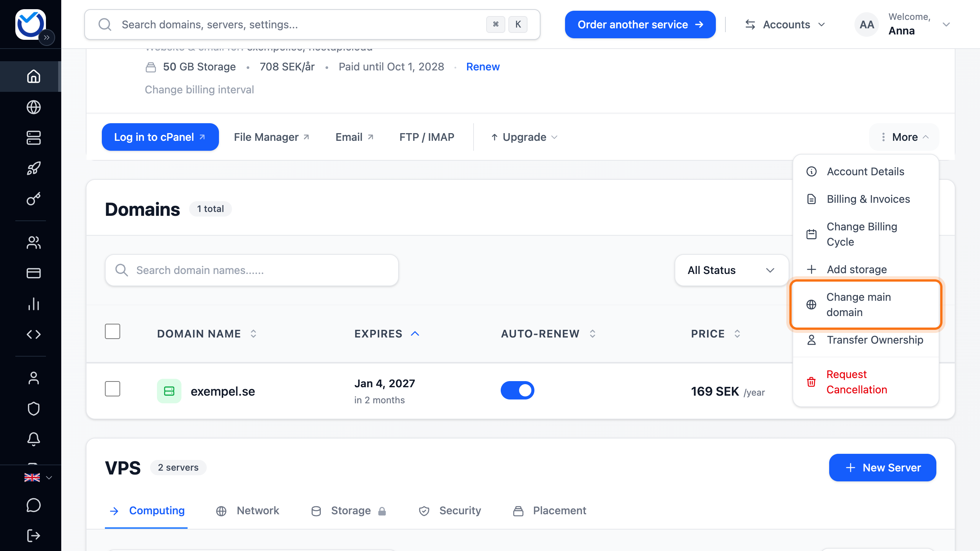Click the log out icon in sidebar

(x=34, y=536)
